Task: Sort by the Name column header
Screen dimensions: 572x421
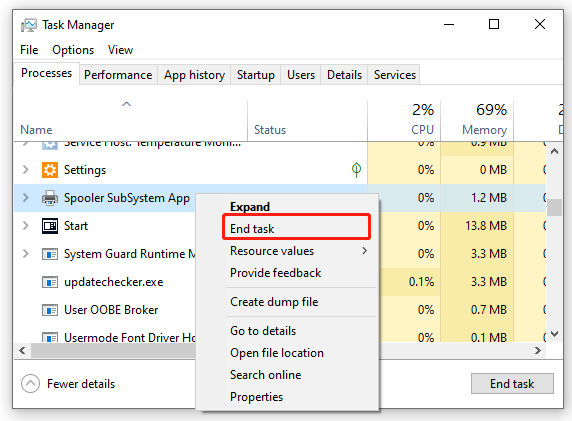Action: [x=131, y=120]
